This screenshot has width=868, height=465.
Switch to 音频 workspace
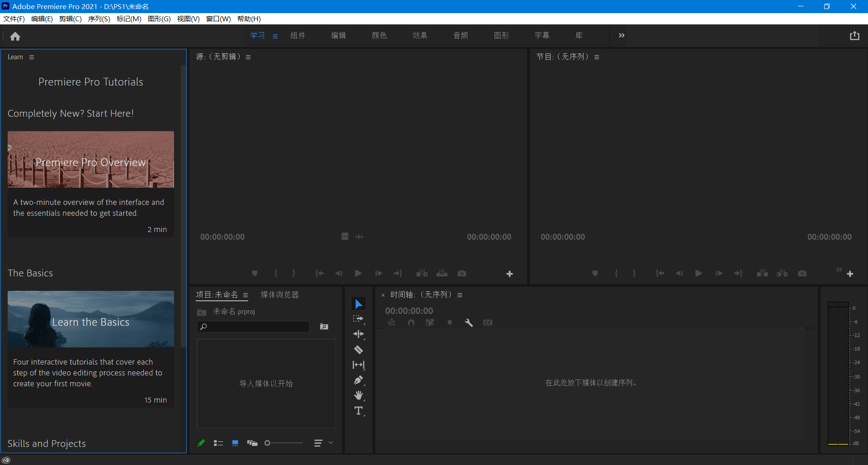coord(461,35)
